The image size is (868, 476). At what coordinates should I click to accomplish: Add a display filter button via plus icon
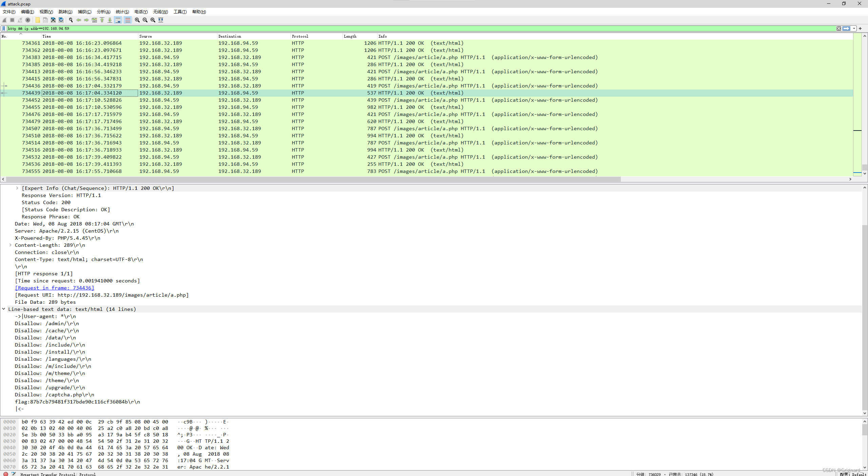click(860, 28)
